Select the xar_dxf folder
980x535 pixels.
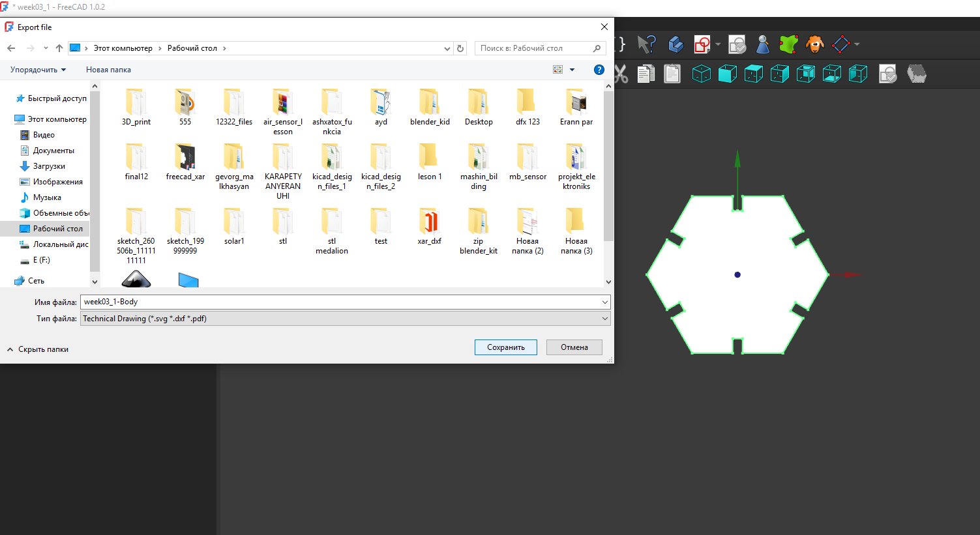(430, 227)
